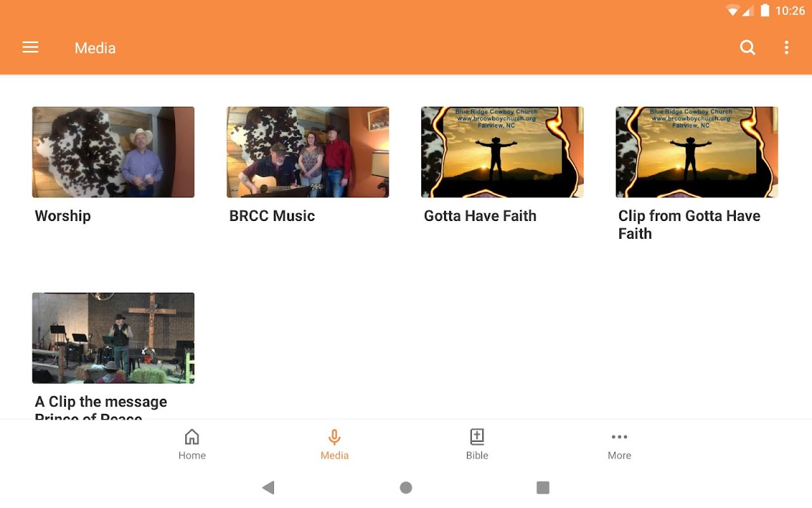Select the BRCC Music title

(272, 216)
